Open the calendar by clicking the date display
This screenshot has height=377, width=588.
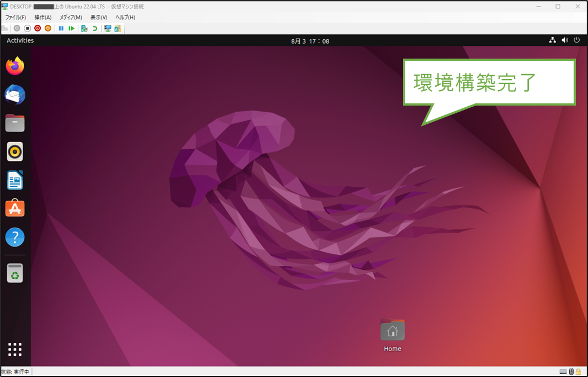click(x=310, y=40)
